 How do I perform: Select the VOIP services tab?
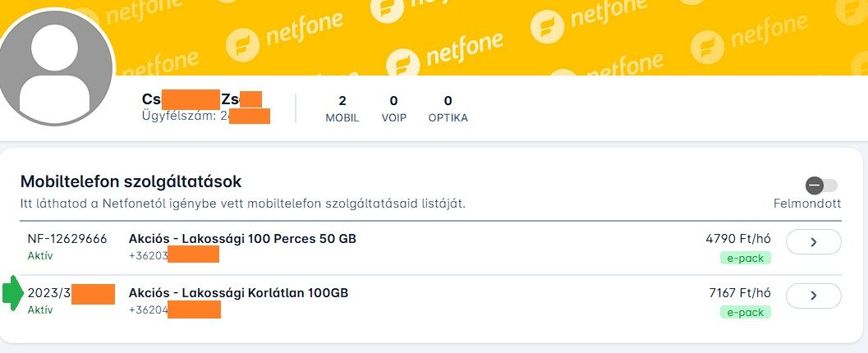tap(393, 108)
